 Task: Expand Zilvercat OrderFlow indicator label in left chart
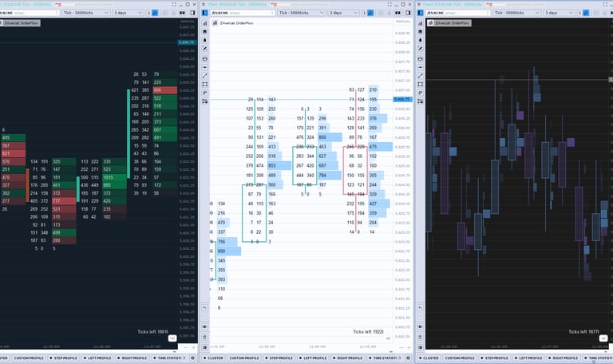point(20,23)
